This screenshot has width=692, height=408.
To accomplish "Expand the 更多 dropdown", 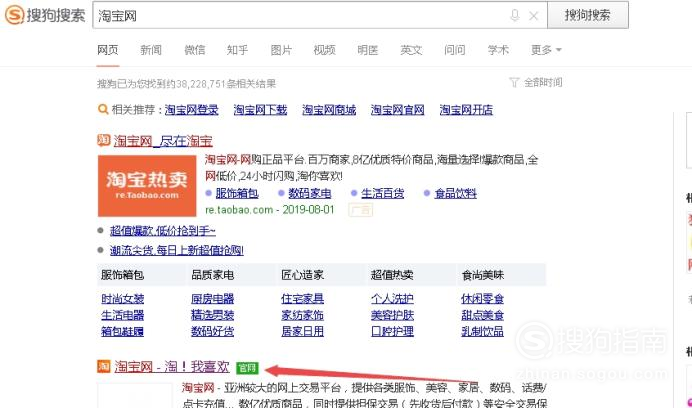I will click(546, 50).
